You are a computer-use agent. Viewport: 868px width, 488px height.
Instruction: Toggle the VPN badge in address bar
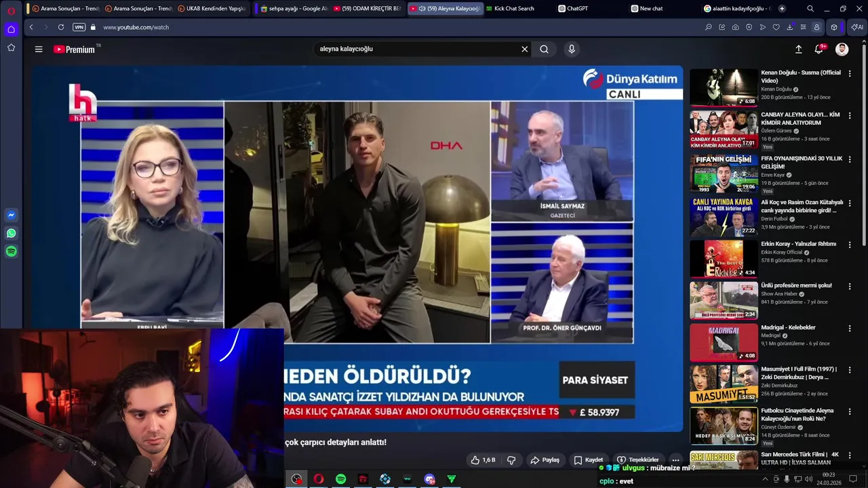coord(79,27)
